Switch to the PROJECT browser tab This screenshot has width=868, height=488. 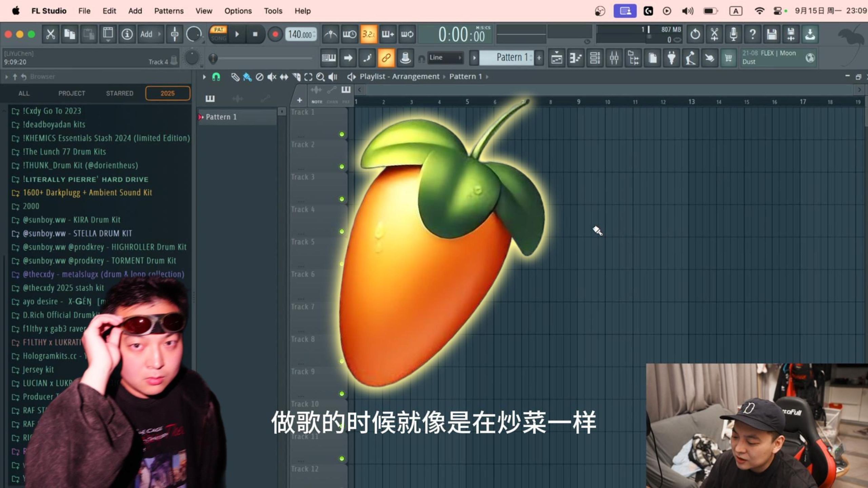coord(72,93)
